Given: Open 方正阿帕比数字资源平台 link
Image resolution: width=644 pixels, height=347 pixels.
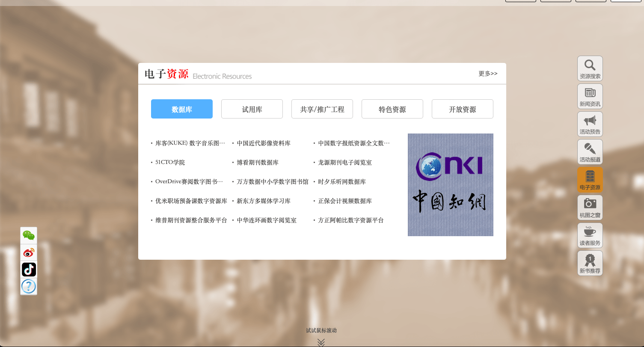Looking at the screenshot, I should (351, 220).
